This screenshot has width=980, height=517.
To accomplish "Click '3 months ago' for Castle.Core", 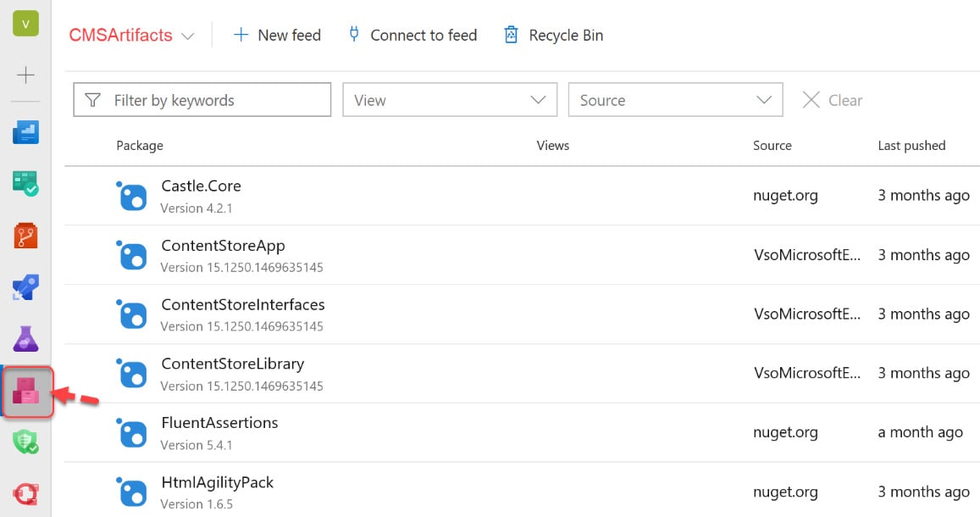I will click(924, 196).
